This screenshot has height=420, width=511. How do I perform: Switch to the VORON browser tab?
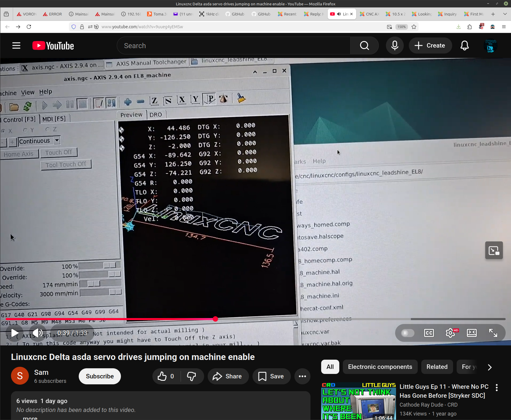(x=26, y=14)
